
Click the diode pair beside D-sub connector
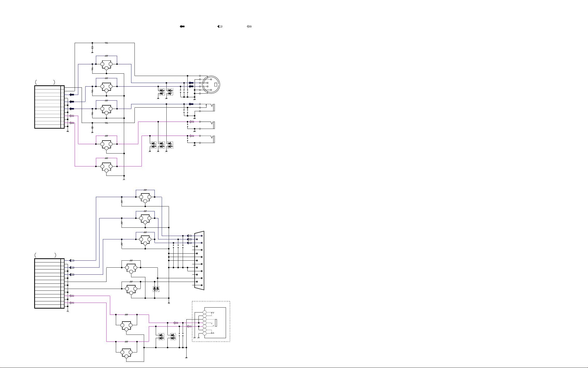tap(156, 289)
